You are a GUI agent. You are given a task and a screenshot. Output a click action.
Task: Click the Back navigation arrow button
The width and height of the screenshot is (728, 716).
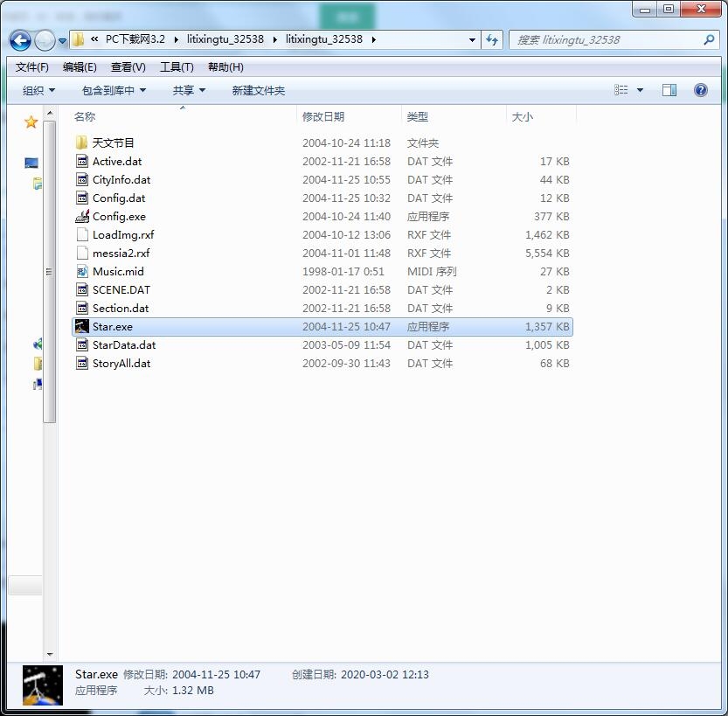[20, 40]
